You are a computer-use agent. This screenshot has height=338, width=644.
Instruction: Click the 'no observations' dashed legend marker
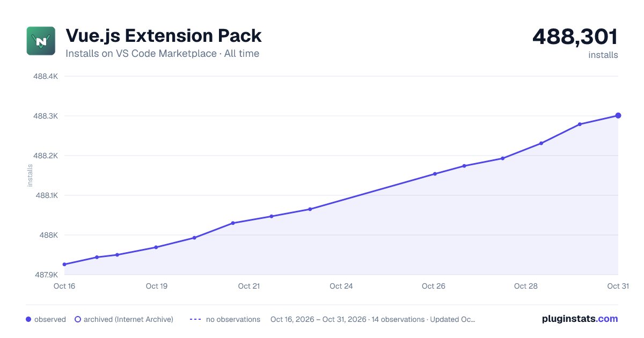(x=195, y=319)
